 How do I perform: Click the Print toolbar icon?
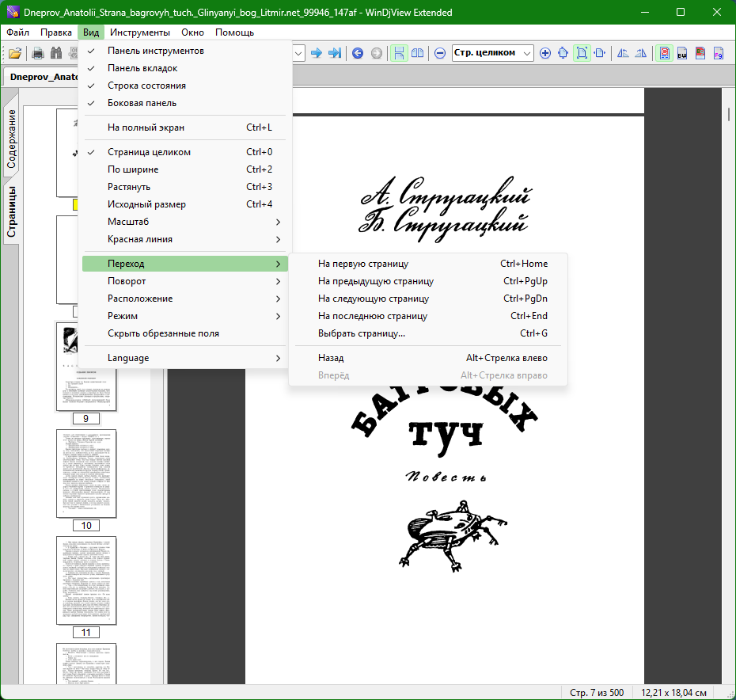click(38, 53)
